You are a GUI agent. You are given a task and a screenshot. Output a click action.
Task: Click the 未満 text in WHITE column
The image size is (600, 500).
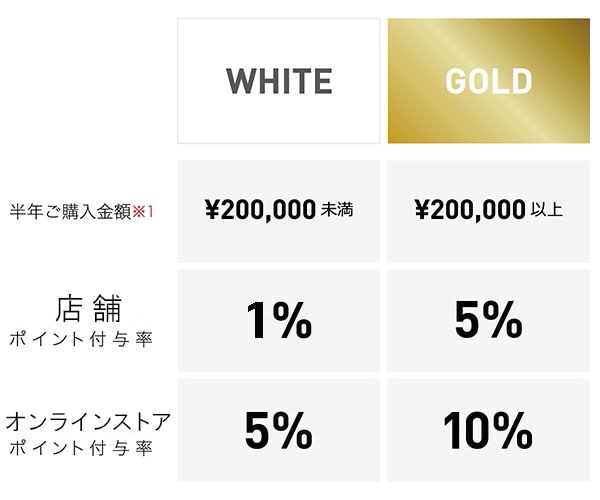(x=337, y=210)
